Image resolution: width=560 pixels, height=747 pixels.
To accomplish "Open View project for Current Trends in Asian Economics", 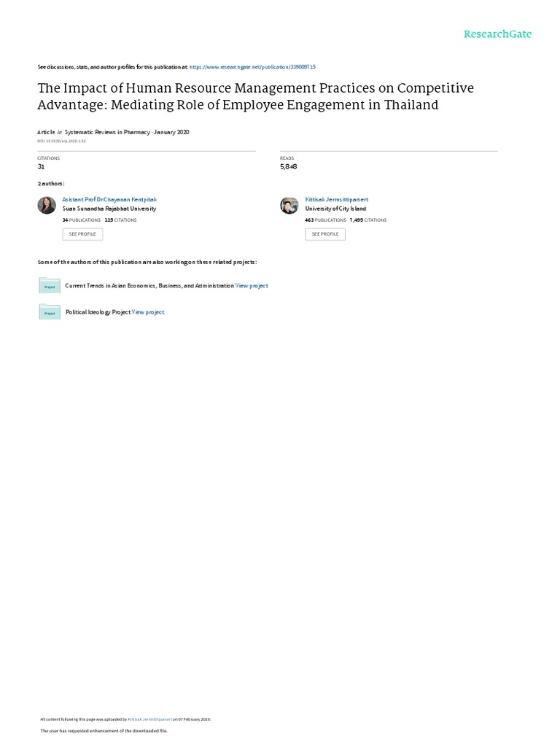I will 252,286.
